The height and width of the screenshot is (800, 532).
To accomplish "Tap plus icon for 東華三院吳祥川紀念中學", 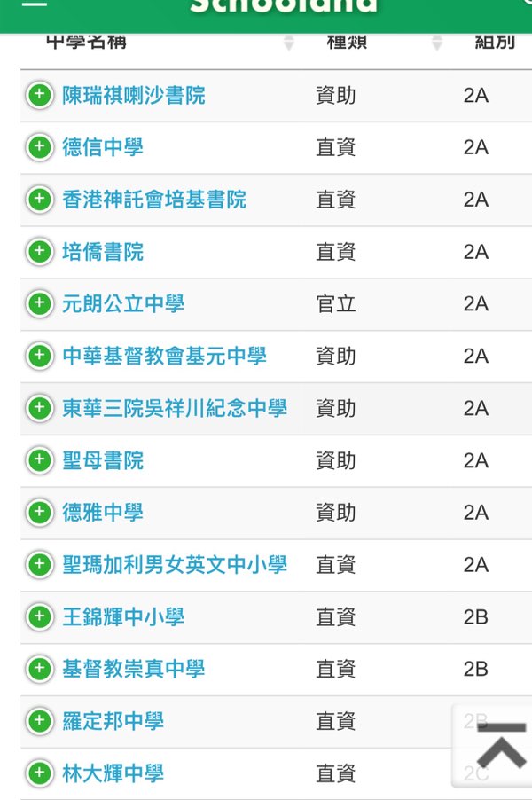I will pos(40,408).
